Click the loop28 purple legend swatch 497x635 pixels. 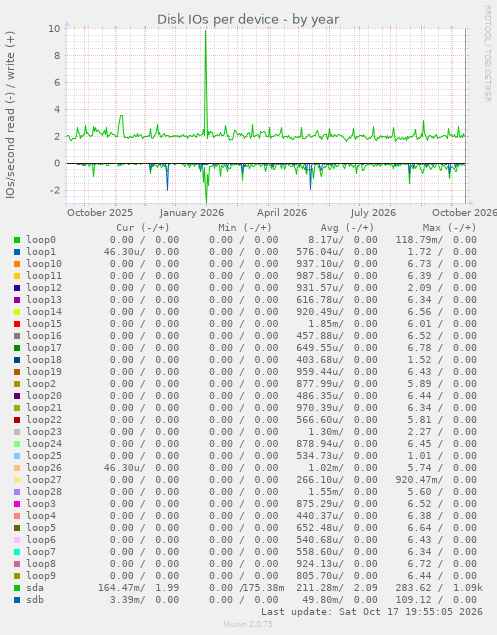[x=17, y=492]
